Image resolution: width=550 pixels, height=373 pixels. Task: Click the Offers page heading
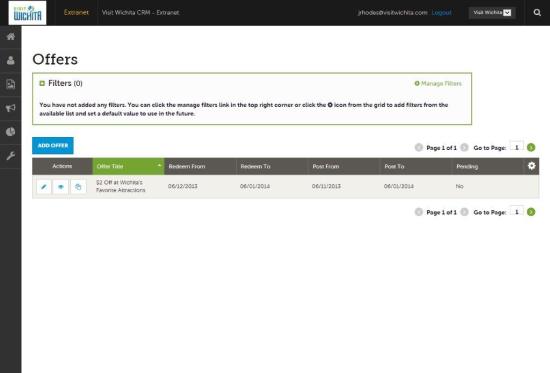click(55, 59)
